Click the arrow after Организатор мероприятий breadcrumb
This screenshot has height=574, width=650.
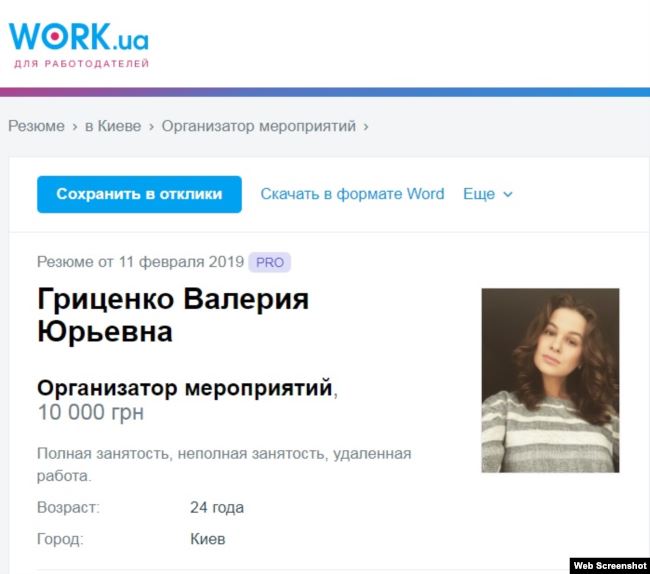(366, 127)
